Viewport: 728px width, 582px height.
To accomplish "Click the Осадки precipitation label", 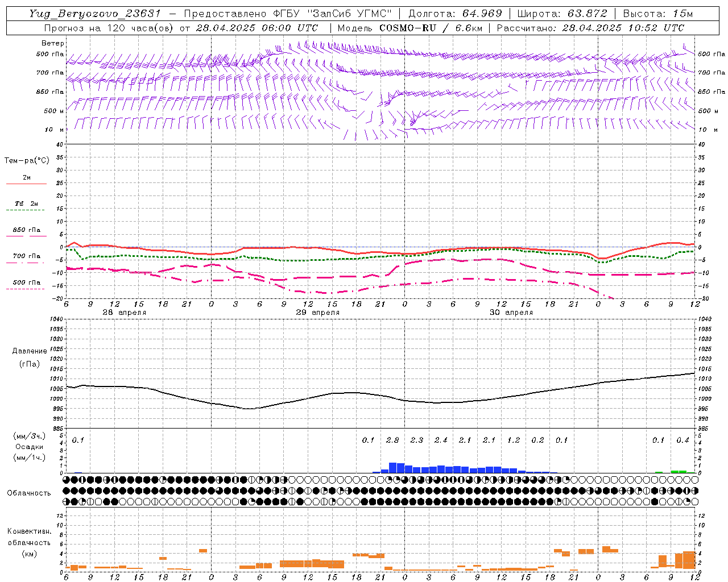I will click(30, 447).
